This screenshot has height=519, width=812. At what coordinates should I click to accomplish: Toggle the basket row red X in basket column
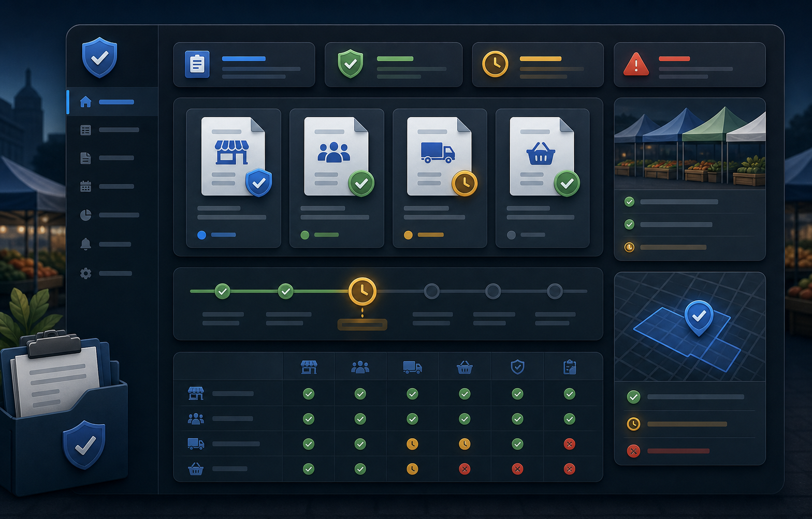pos(465,469)
